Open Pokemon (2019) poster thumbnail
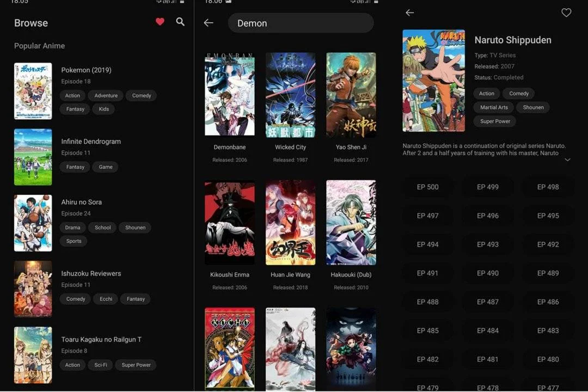This screenshot has width=588, height=392. 33,91
